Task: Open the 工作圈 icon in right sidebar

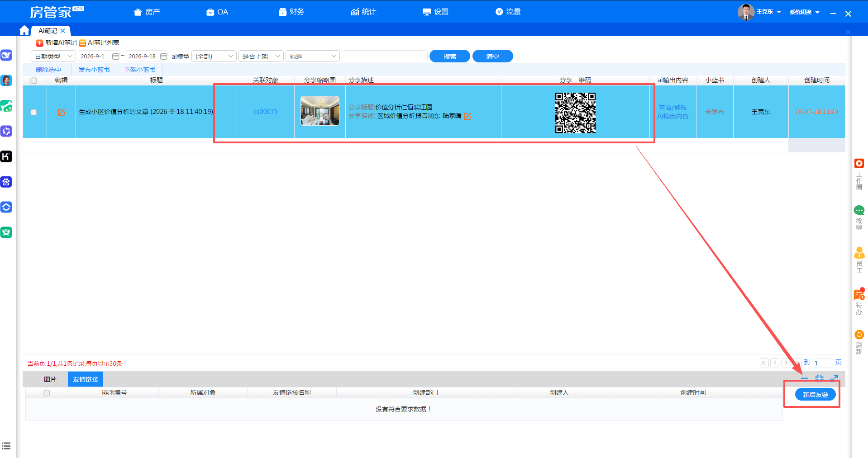Action: (859, 164)
